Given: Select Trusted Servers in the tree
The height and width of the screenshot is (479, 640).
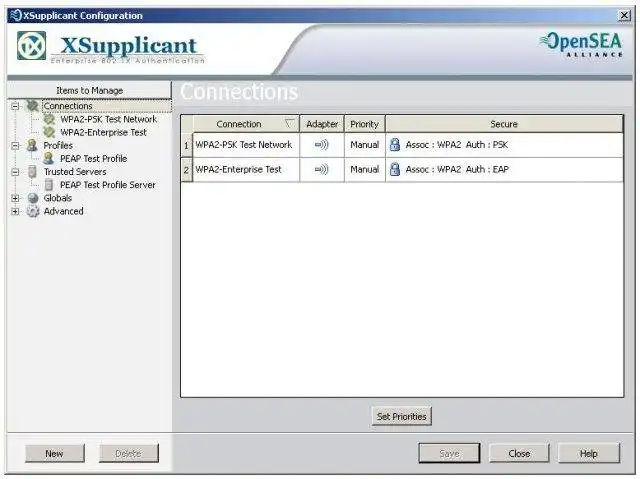Looking at the screenshot, I should point(75,172).
